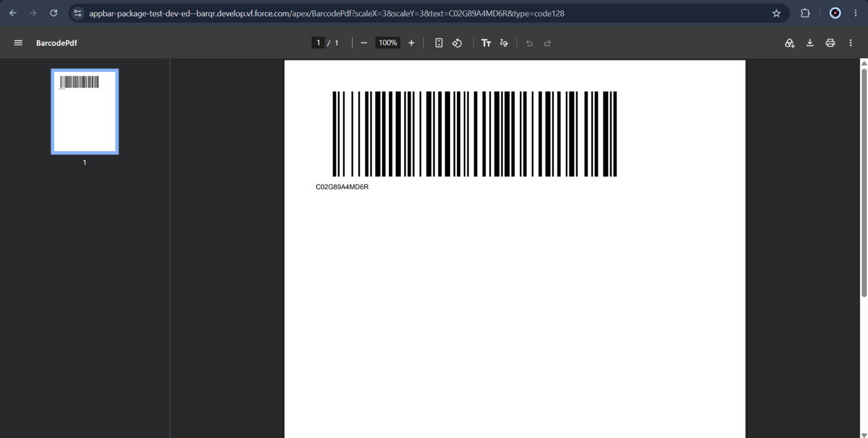Image resolution: width=868 pixels, height=438 pixels.
Task: Zoom out of the PDF
Action: (364, 43)
